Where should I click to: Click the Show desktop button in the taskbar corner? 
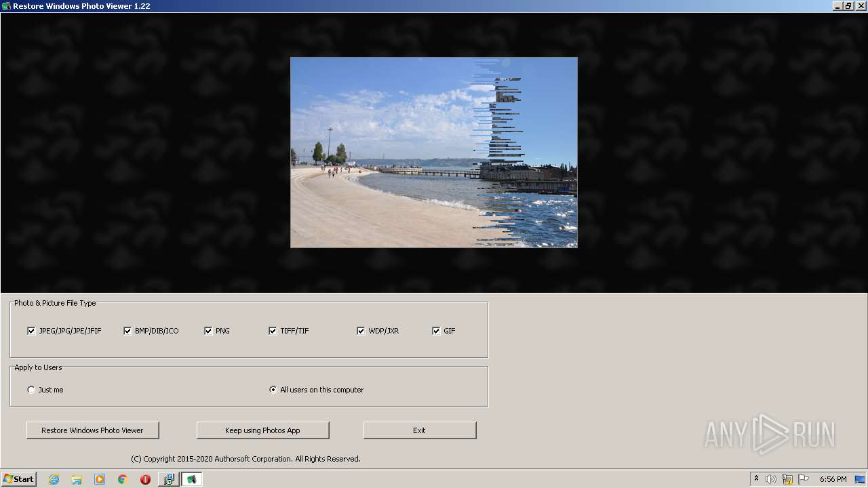coord(860,479)
